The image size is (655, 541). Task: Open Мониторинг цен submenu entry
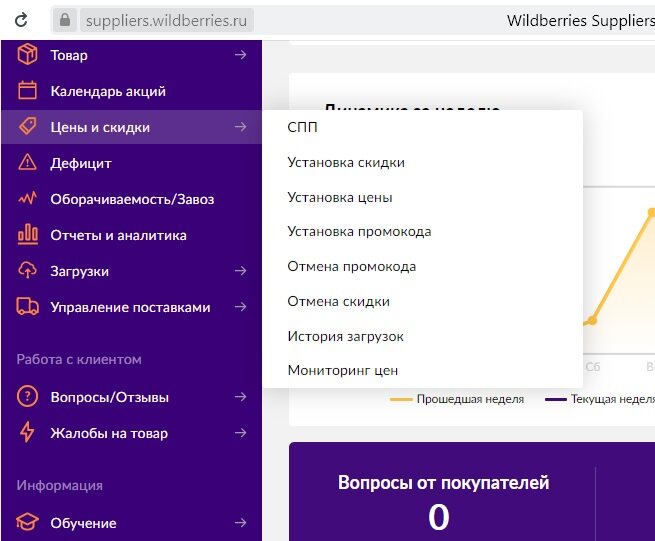343,371
